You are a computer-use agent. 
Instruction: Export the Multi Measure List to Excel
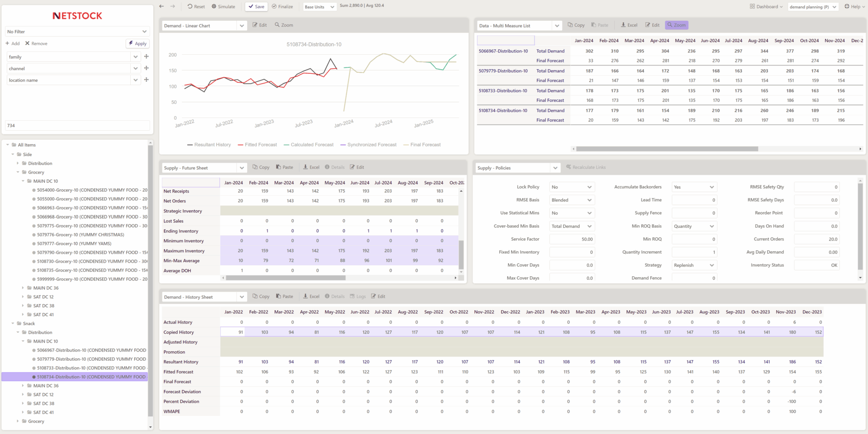(629, 25)
